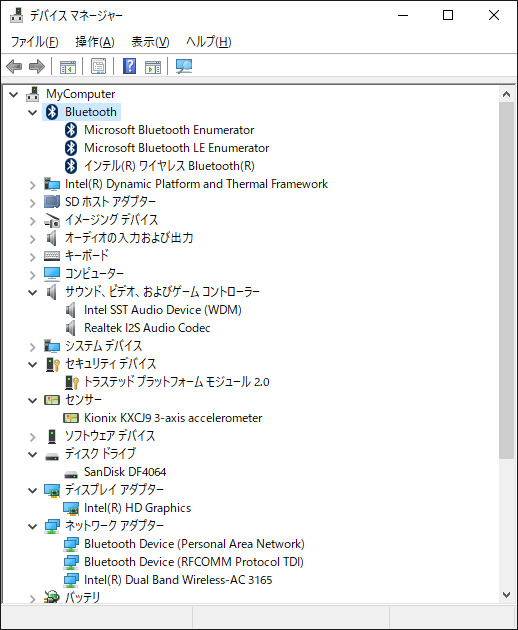
Task: Maximize the Device Manager window
Action: pos(448,16)
